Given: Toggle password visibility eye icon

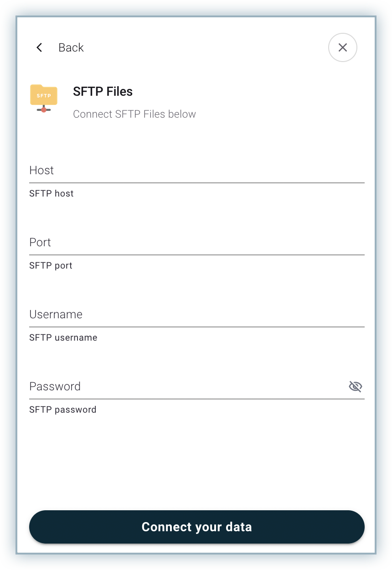Looking at the screenshot, I should coord(355,387).
